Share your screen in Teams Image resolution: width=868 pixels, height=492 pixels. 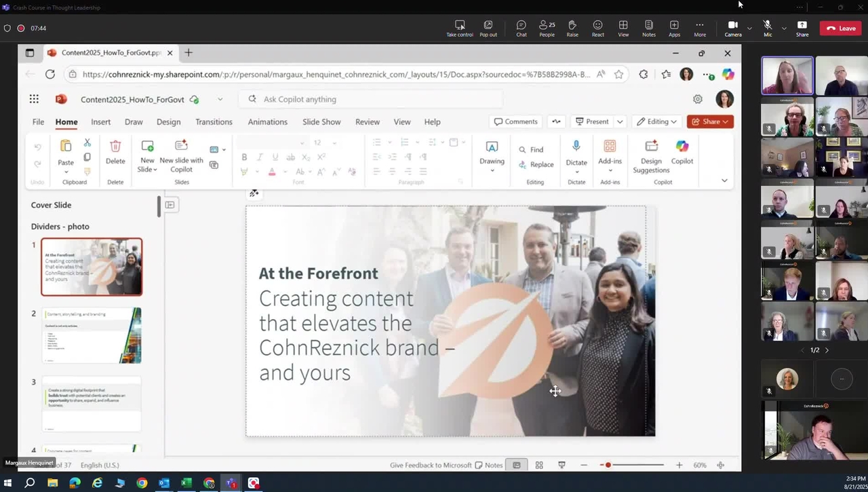point(802,28)
